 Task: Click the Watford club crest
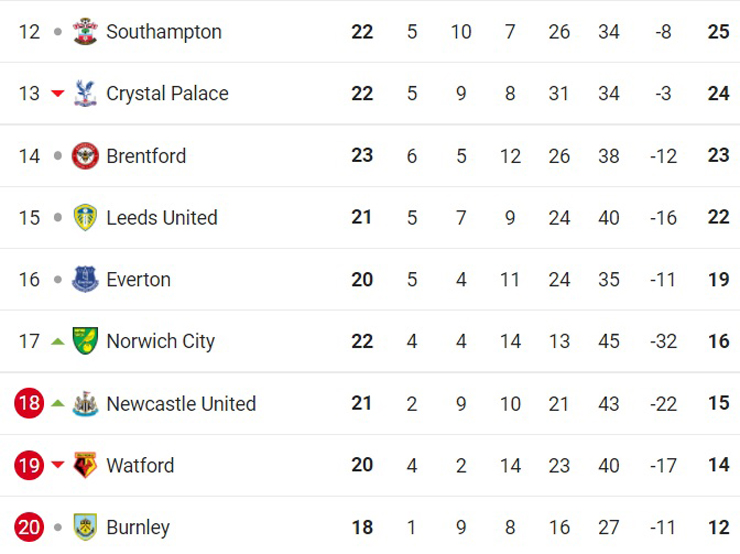click(x=86, y=466)
